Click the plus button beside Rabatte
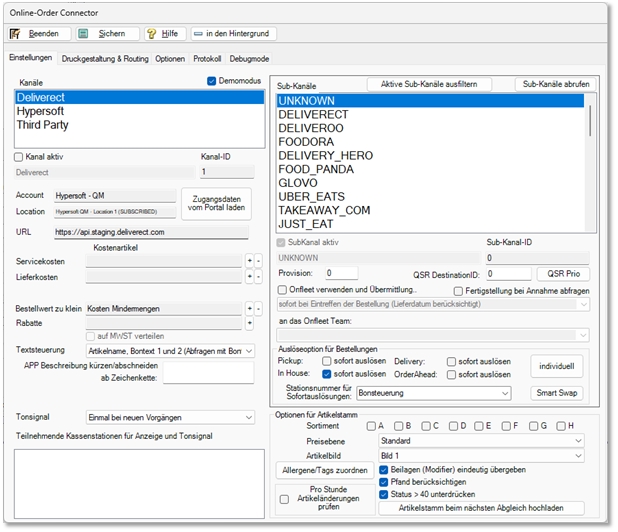Image resolution: width=618 pixels, height=532 pixels. click(249, 322)
